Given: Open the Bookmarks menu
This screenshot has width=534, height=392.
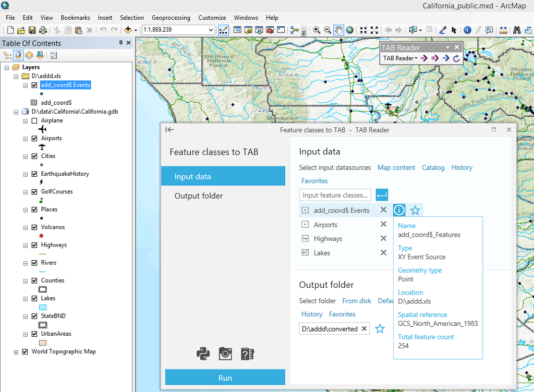Looking at the screenshot, I should (75, 18).
